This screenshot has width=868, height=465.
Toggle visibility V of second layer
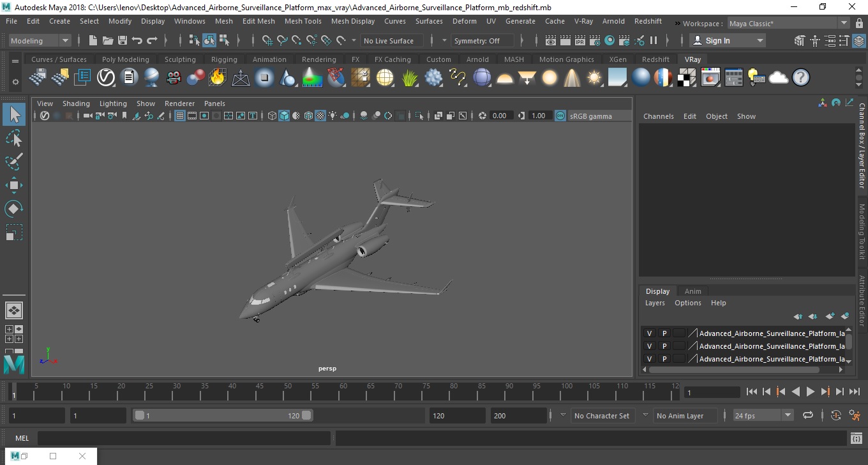pos(649,346)
